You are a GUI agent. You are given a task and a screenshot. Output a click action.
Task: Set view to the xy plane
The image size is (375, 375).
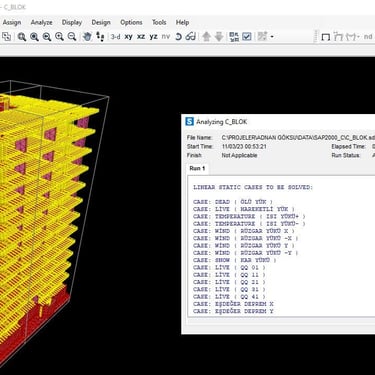(x=128, y=37)
